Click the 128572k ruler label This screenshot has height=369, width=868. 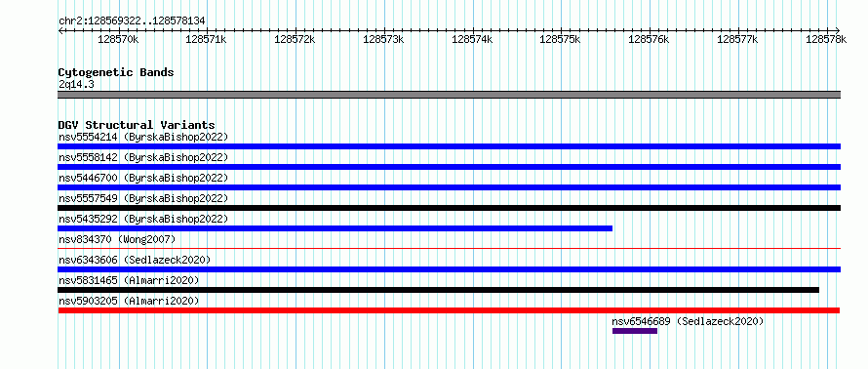tap(296, 39)
